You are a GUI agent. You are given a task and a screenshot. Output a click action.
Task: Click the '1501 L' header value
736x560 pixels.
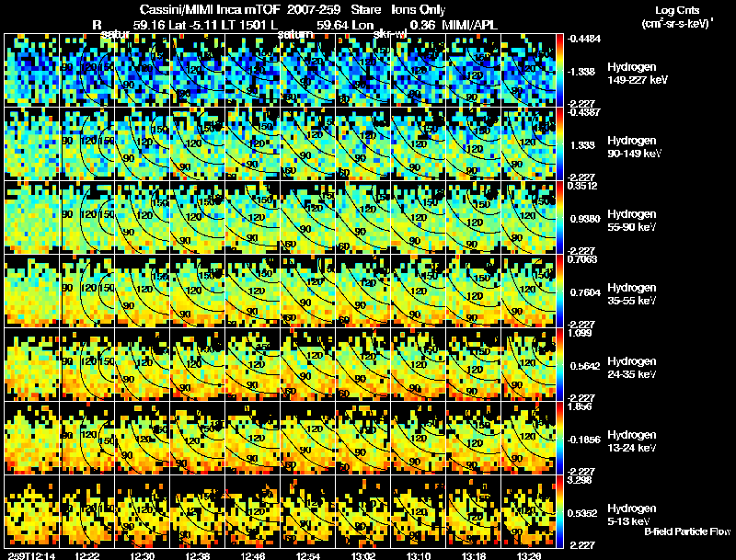tap(259, 25)
